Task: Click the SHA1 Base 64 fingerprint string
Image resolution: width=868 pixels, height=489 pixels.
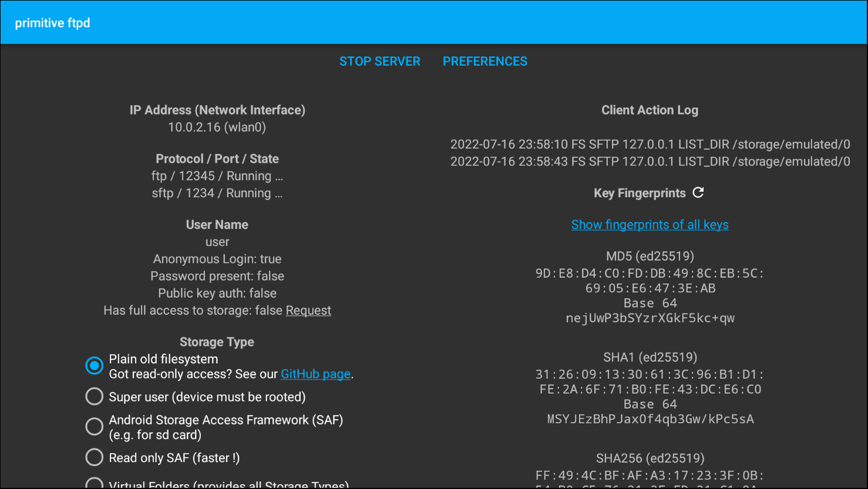Action: coord(650,419)
